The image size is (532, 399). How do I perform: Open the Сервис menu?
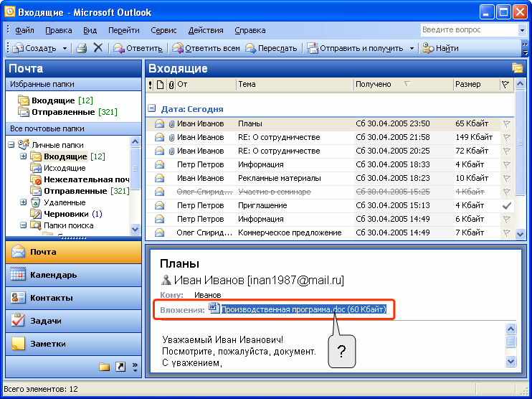click(x=163, y=30)
